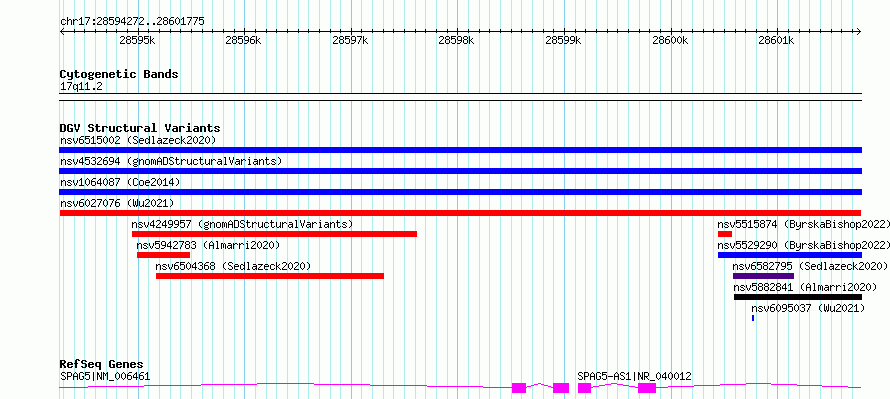Open nsv5515874 (ByrskaBishop2022) label

(803, 224)
